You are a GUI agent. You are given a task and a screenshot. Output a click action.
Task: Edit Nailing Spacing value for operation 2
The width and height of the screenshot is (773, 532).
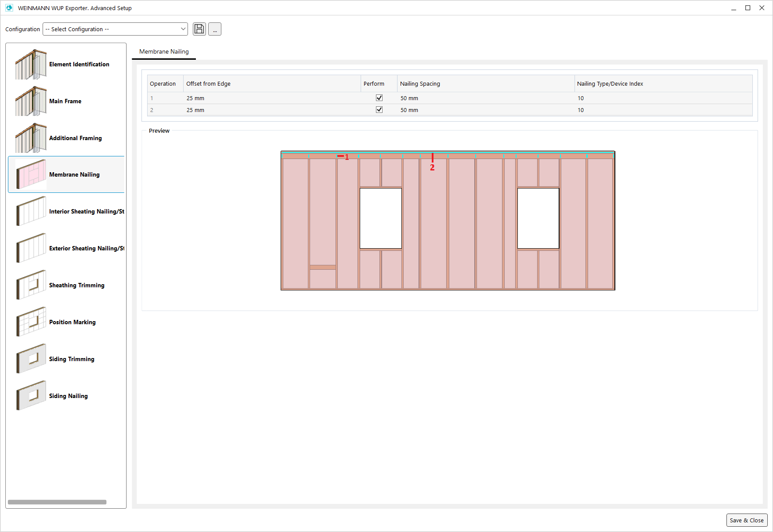click(485, 110)
